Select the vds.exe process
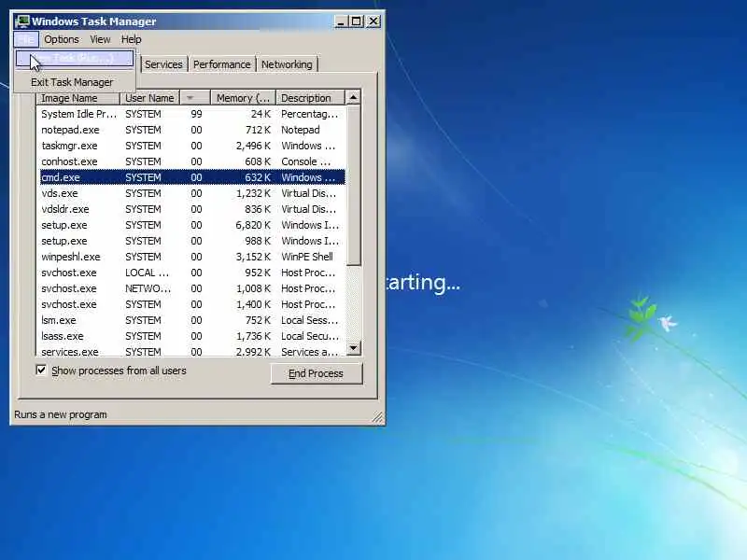 (192, 193)
